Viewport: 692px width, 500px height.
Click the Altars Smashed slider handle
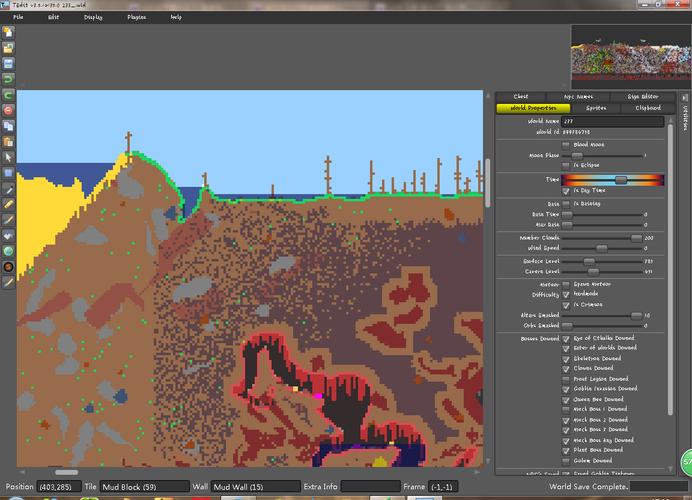coord(636,316)
